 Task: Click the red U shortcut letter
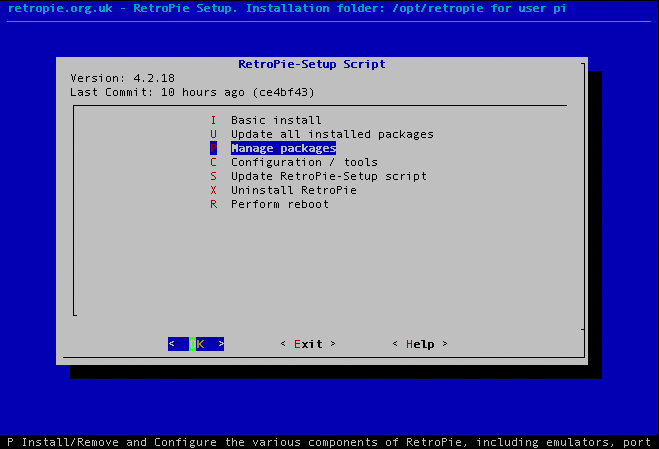coord(214,134)
